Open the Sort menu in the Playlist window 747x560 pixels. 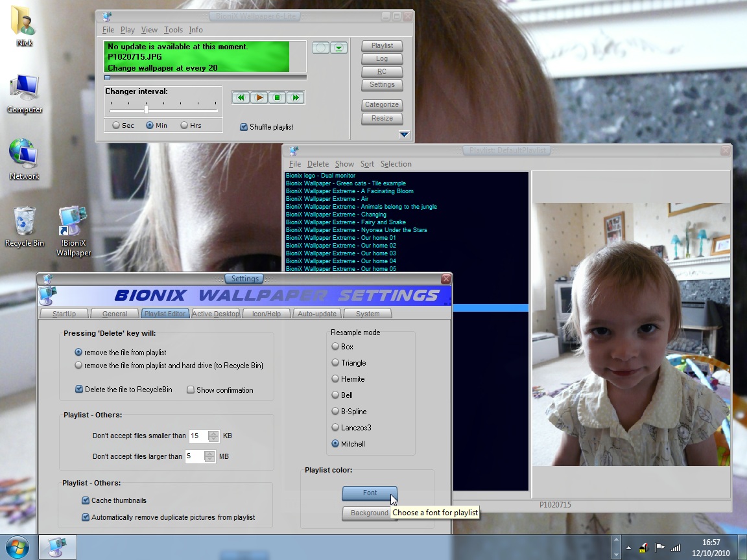point(367,164)
